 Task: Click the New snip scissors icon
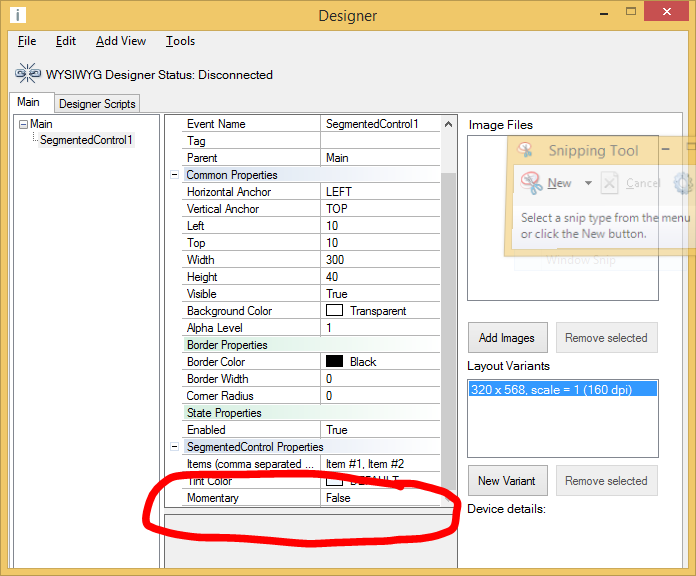tap(532, 183)
